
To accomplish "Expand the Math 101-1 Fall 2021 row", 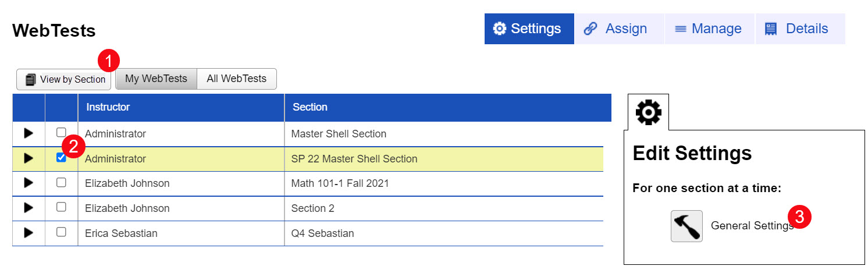I will click(x=29, y=183).
